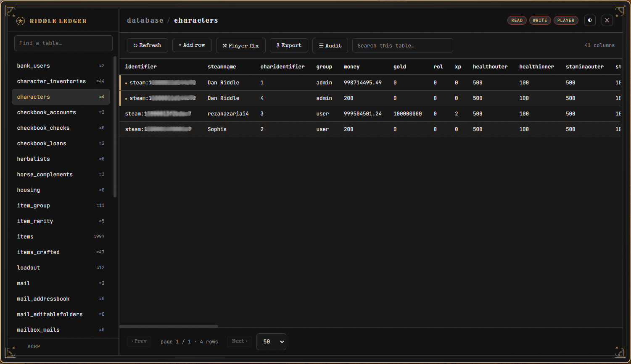Image resolution: width=631 pixels, height=364 pixels.
Task: Sort by the identifier column header
Action: click(141, 67)
